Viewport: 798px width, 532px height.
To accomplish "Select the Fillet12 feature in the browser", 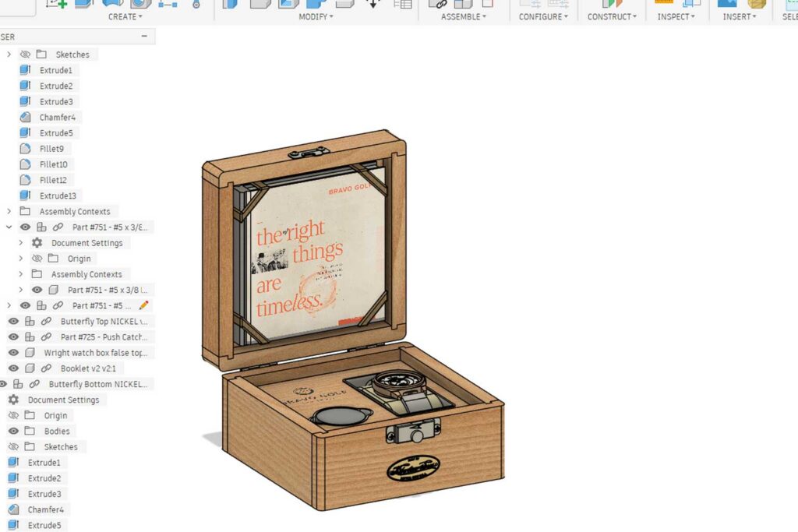I will (54, 180).
